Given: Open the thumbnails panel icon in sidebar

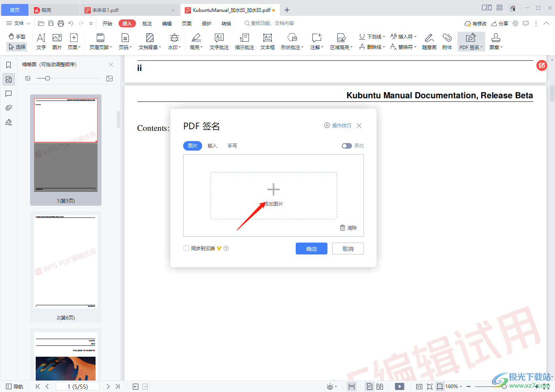Looking at the screenshot, I should point(9,79).
